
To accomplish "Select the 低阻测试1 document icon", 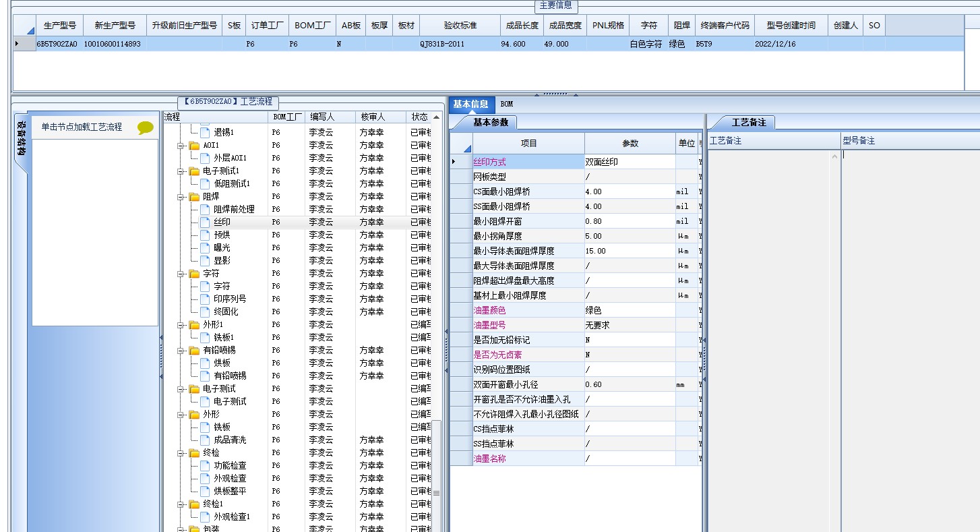I will [x=205, y=183].
